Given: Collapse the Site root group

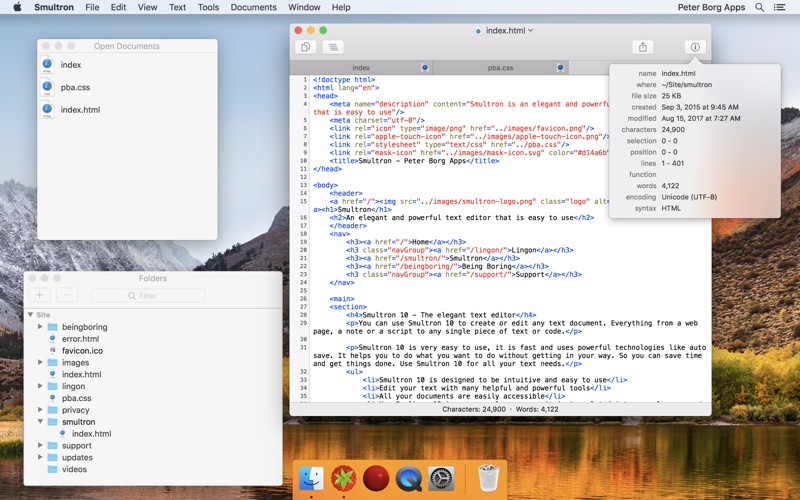Looking at the screenshot, I should click(30, 315).
